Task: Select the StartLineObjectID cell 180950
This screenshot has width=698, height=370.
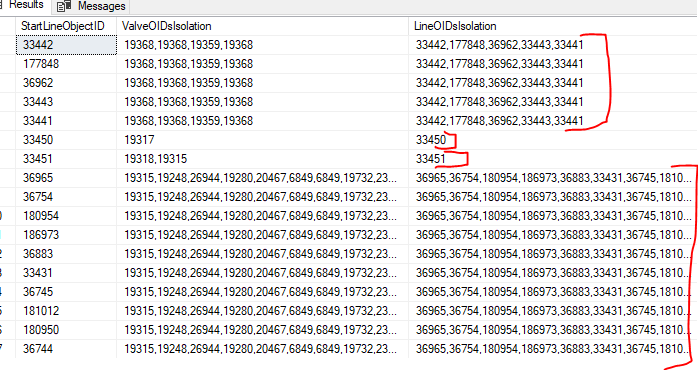Action: [x=66, y=330]
